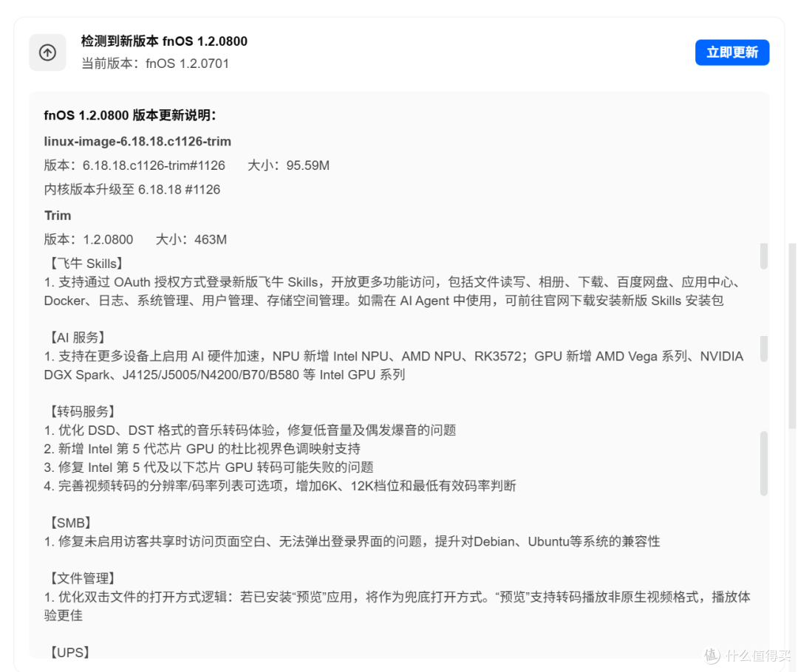Click the line mentioning Intel NPU、AMD NPU
The width and height of the screenshot is (798, 672).
[393, 357]
